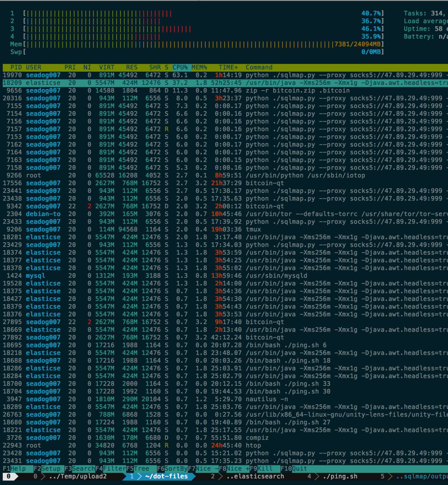
Task: Select process PID 18688 ping.sh 18
Action: 225,360
